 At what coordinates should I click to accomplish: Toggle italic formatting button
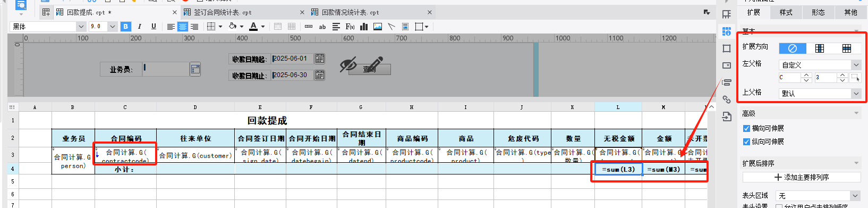point(139,27)
